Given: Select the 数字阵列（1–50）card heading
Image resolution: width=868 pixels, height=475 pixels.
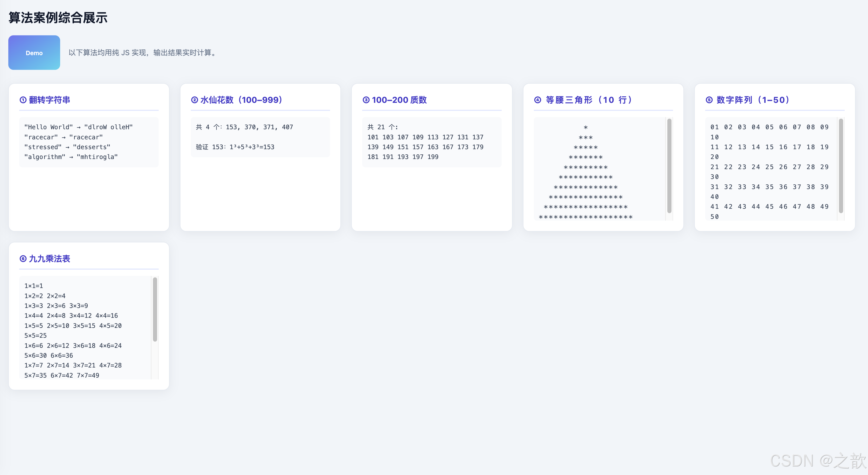Looking at the screenshot, I should (x=753, y=100).
